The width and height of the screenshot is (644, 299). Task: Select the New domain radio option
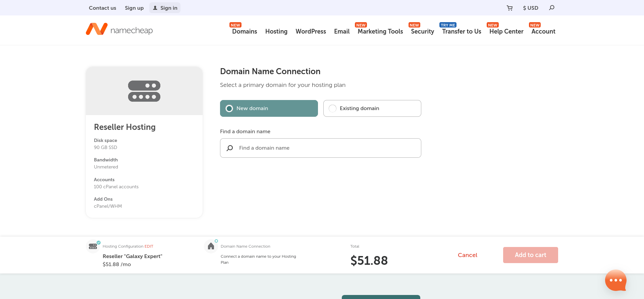[269, 108]
